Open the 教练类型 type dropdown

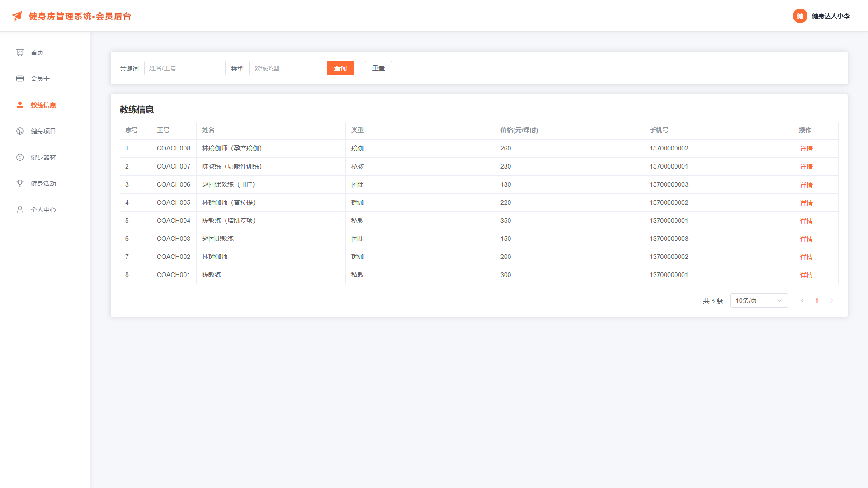point(285,68)
